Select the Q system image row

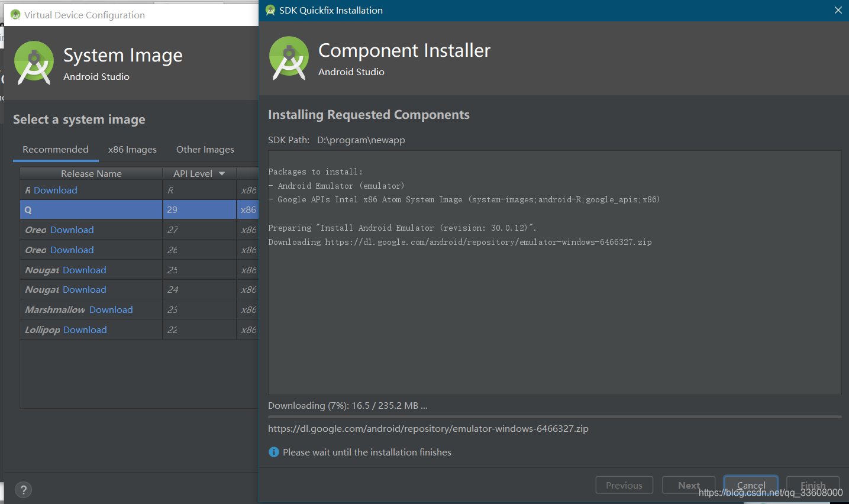(139, 209)
